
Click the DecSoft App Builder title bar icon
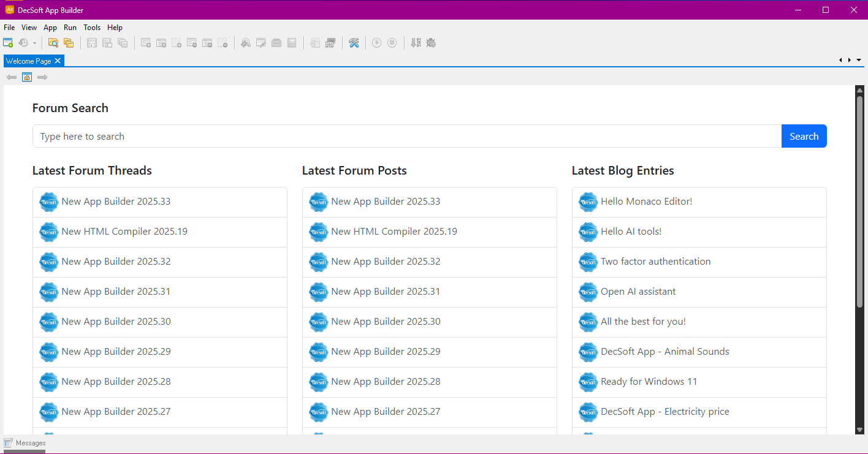pos(9,10)
